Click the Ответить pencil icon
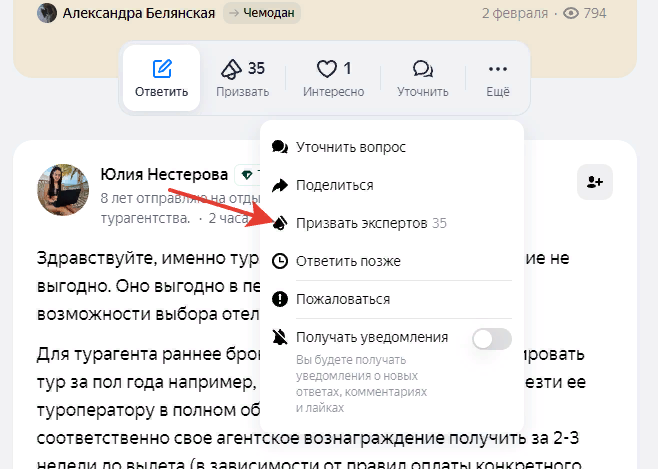Image resolution: width=658 pixels, height=469 pixels. point(162,69)
